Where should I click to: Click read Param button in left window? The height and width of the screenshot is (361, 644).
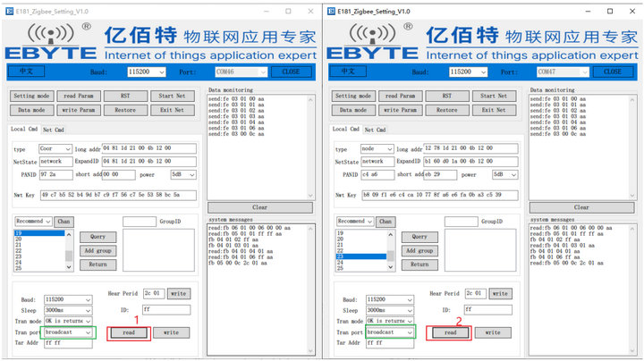[79, 96]
